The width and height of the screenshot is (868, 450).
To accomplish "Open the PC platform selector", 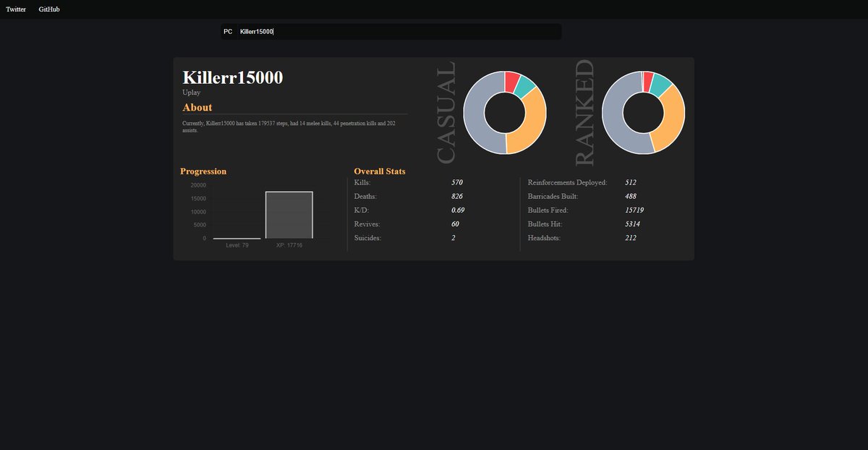I will pyautogui.click(x=228, y=32).
